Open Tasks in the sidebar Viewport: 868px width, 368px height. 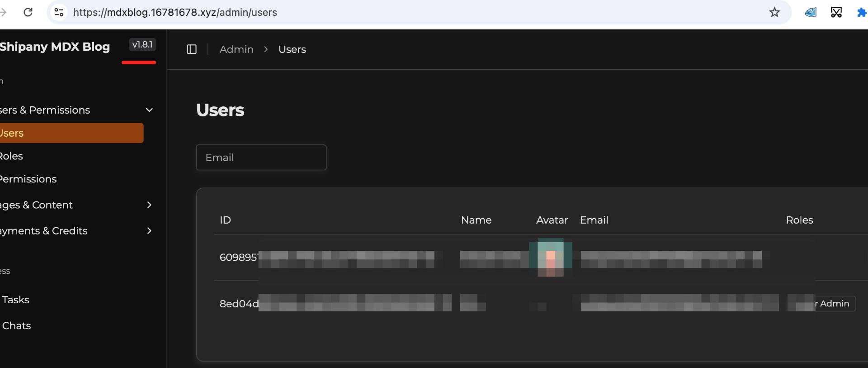(15, 300)
